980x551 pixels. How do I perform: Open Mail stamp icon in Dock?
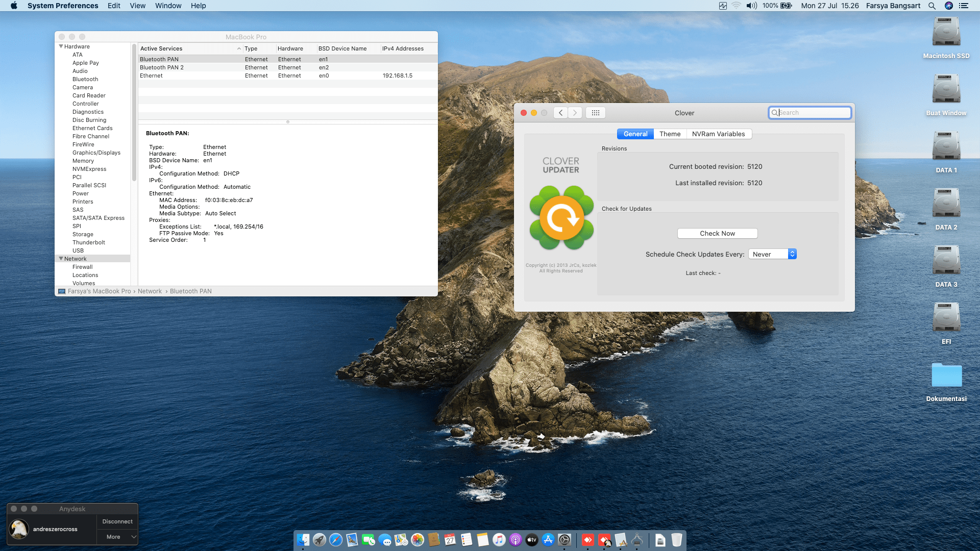click(352, 540)
